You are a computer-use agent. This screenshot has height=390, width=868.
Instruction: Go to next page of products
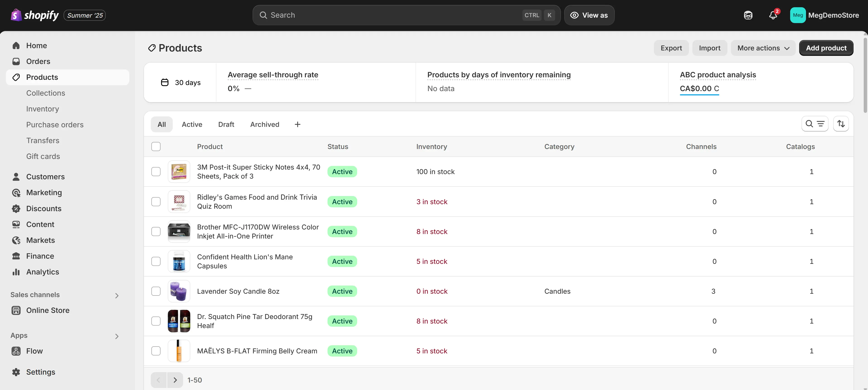click(175, 380)
